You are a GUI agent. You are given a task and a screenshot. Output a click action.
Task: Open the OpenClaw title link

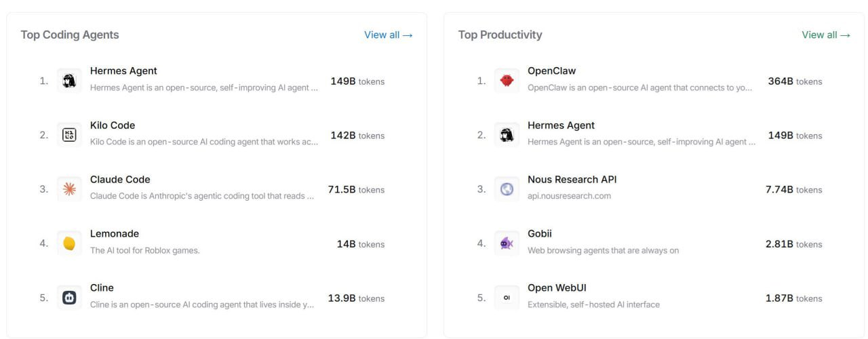(551, 71)
